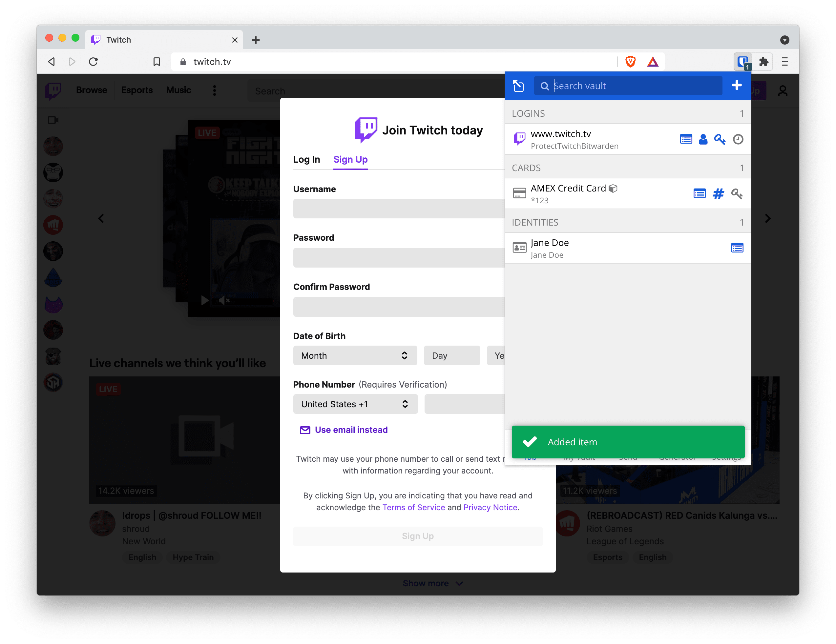Screen dimensions: 836x644
Task: Open the United States +1 country code dropdown
Action: [x=355, y=404]
